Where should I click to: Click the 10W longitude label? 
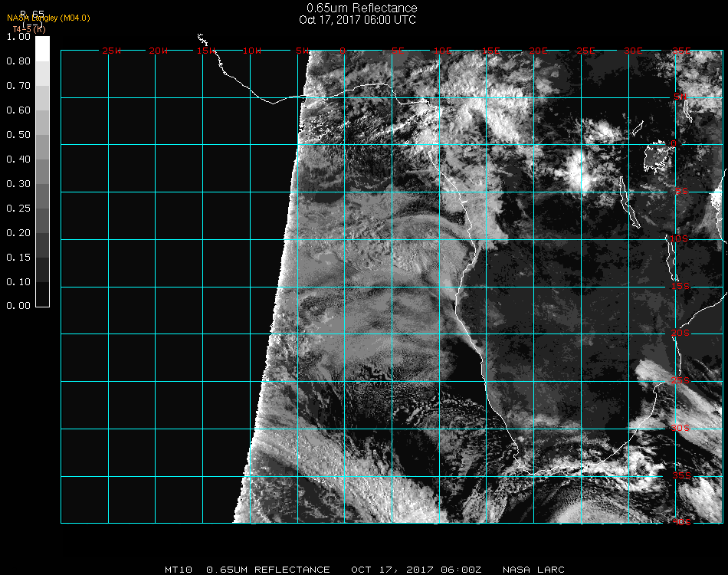coord(252,51)
